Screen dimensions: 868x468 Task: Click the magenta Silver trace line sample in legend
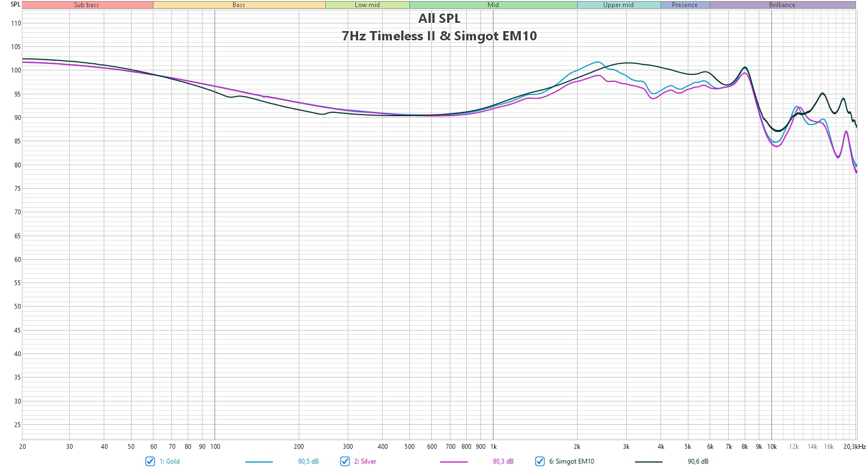pos(454,462)
